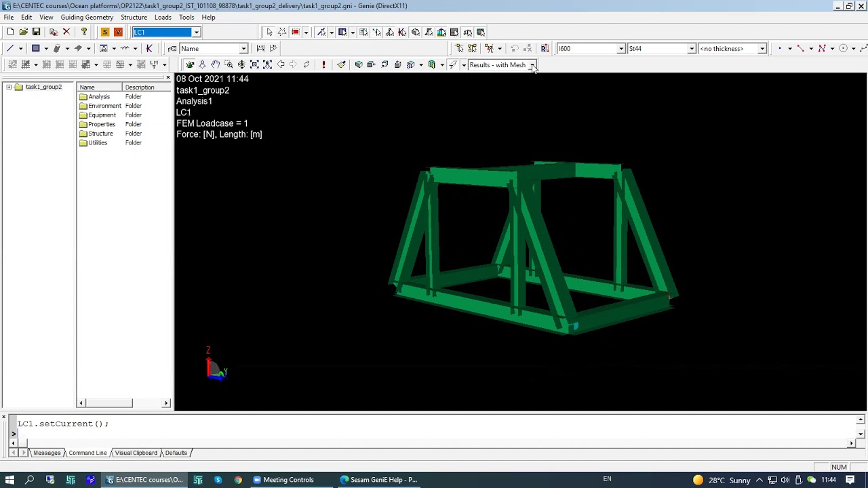Click the K joint tool icon
This screenshot has width=868, height=488.
(149, 48)
